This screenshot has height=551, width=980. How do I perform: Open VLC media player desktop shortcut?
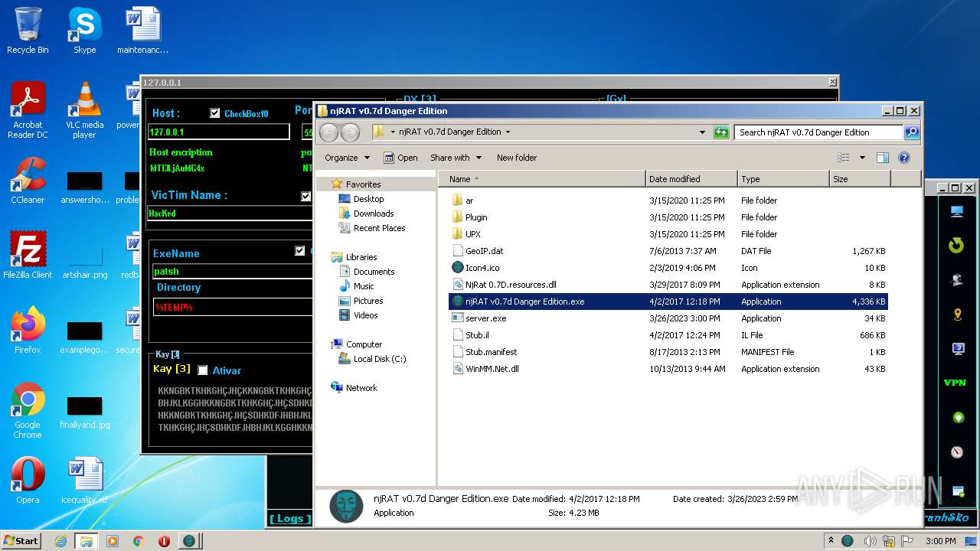coord(84,111)
